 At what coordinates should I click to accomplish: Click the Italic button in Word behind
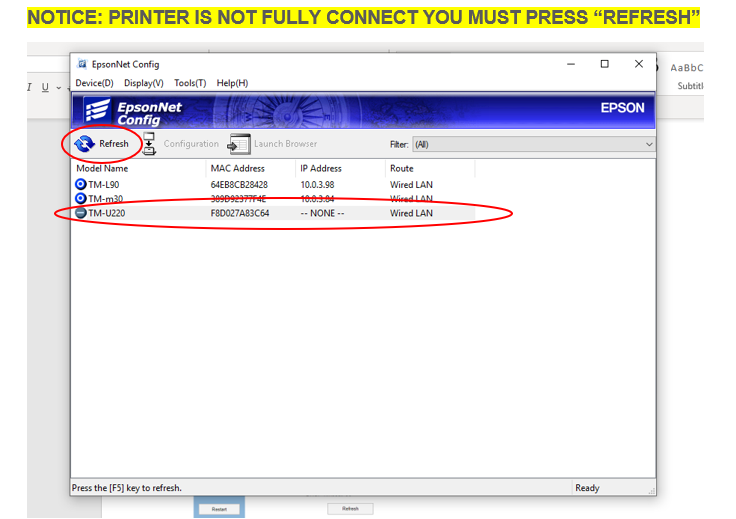(x=29, y=87)
